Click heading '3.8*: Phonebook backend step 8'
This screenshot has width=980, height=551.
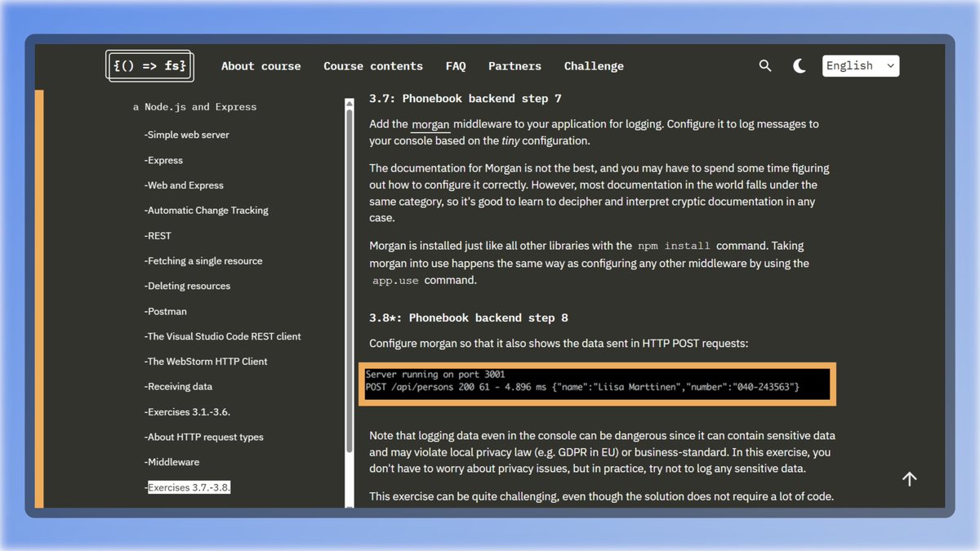click(469, 318)
